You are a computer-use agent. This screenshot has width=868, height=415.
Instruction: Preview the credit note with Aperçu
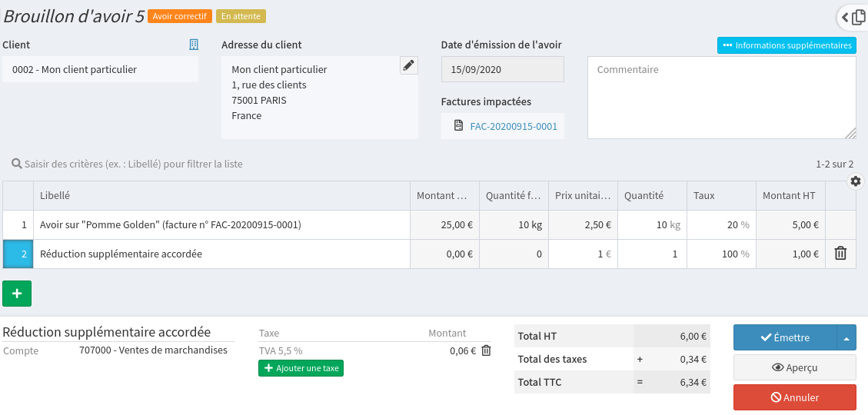pos(794,367)
